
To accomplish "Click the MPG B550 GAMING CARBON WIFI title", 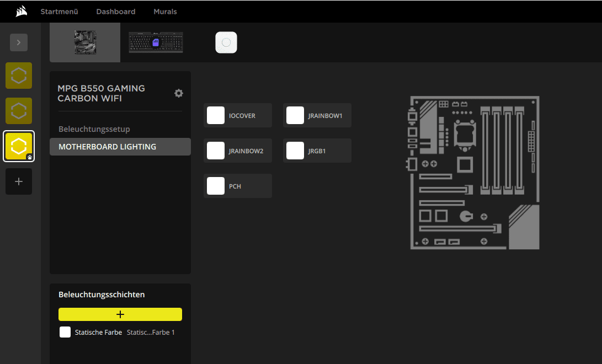I will (102, 93).
